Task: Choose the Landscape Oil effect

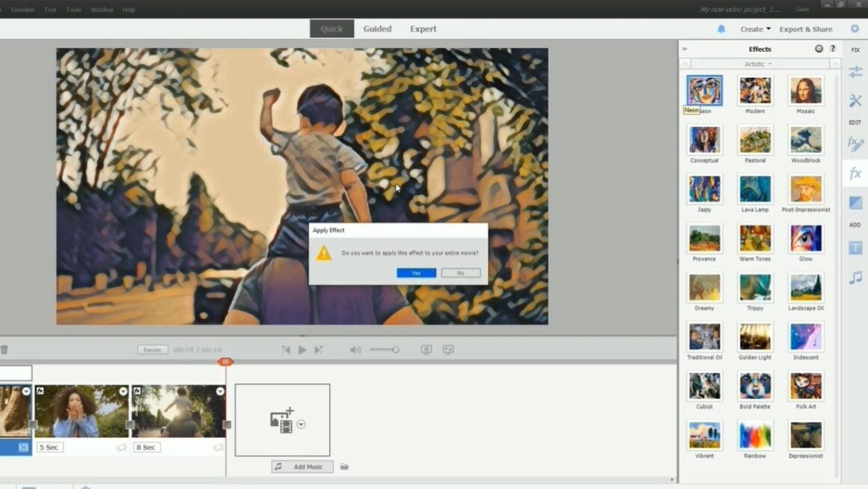Action: pos(805,287)
